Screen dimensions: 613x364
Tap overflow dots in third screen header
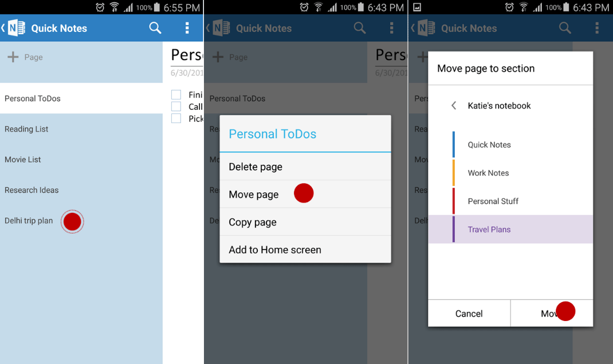pyautogui.click(x=597, y=27)
